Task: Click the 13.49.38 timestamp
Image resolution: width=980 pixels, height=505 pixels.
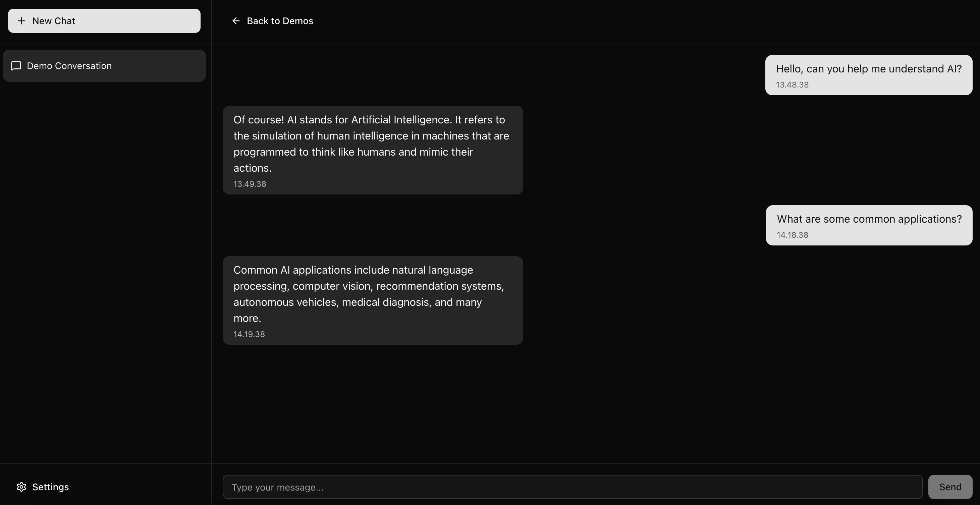Action: tap(250, 184)
